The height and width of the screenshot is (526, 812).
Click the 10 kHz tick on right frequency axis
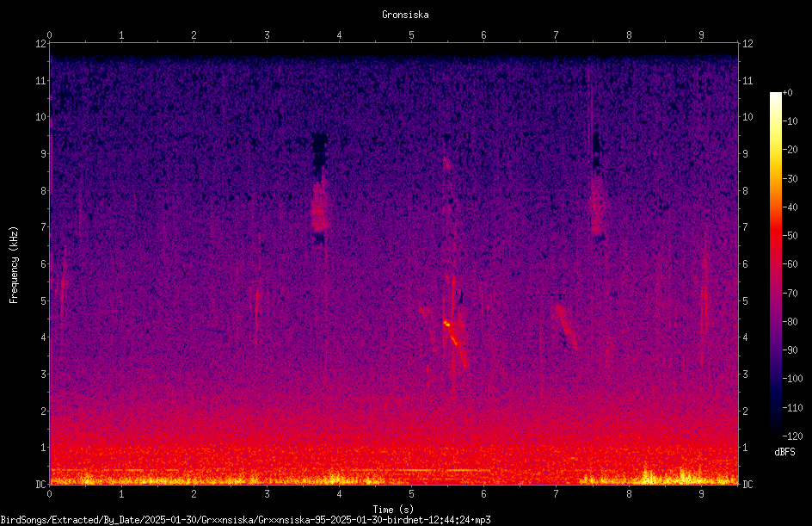[x=747, y=117]
